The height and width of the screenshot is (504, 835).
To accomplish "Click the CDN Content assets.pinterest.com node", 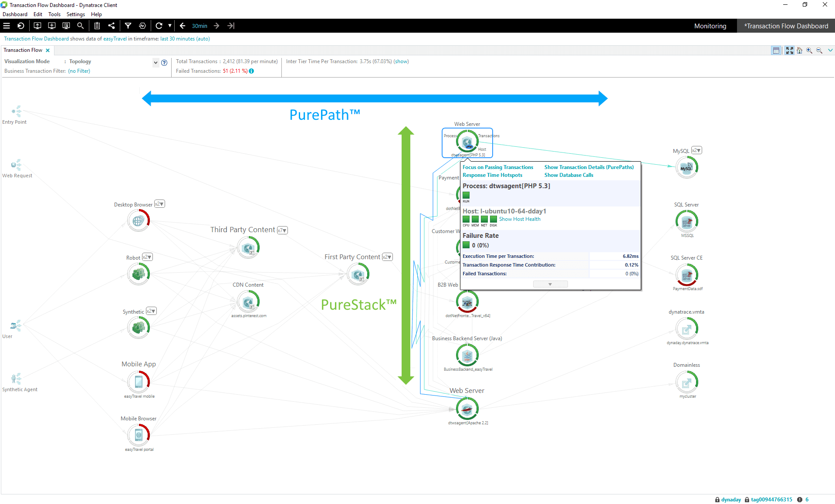I will tap(248, 301).
